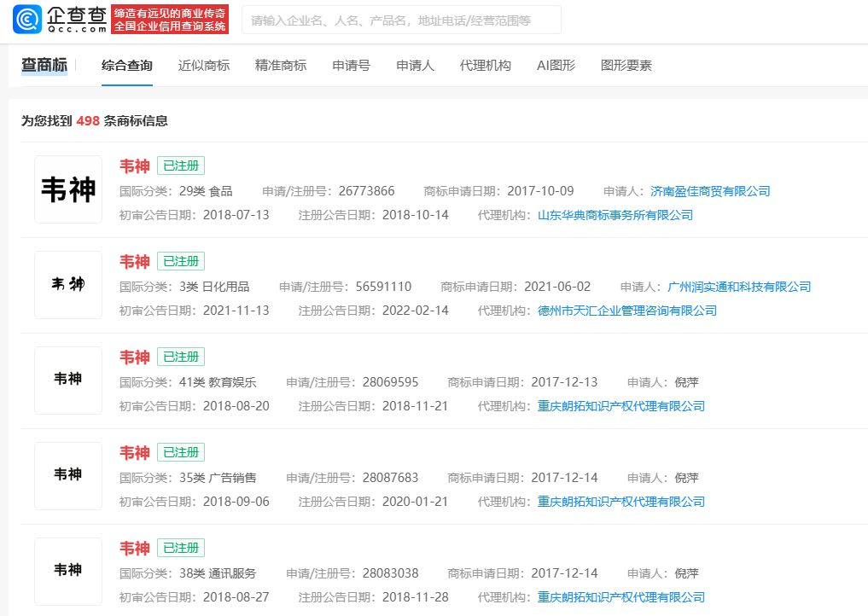Open 韦神 title link of registration 28087683
868x616 pixels.
pos(135,453)
